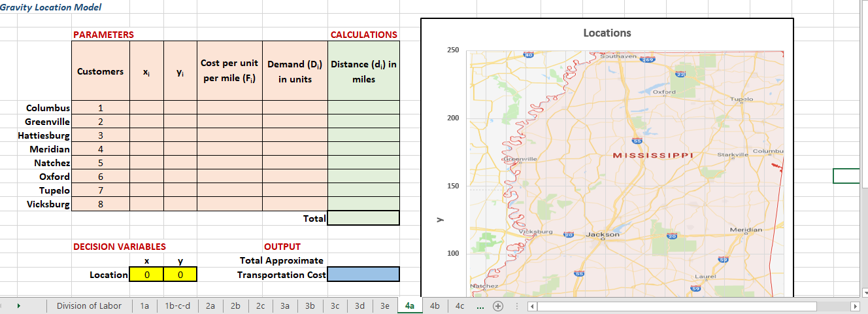Go to sheet tab 3a
The width and height of the screenshot is (868, 314).
coord(285,305)
